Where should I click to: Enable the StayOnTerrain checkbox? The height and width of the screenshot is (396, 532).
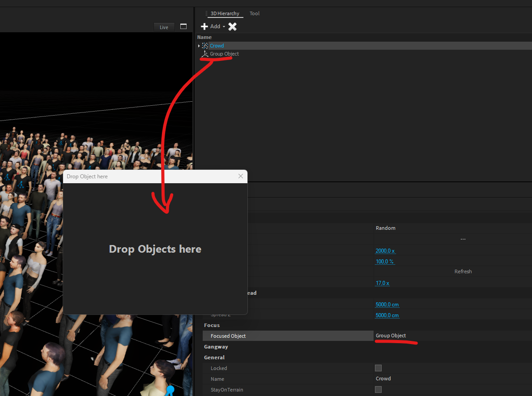pyautogui.click(x=378, y=390)
